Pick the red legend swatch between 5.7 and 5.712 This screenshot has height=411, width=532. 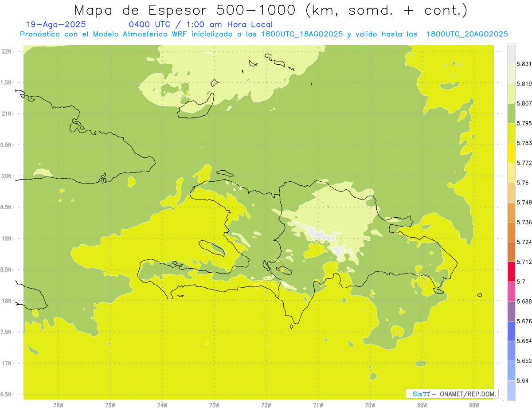click(x=511, y=272)
